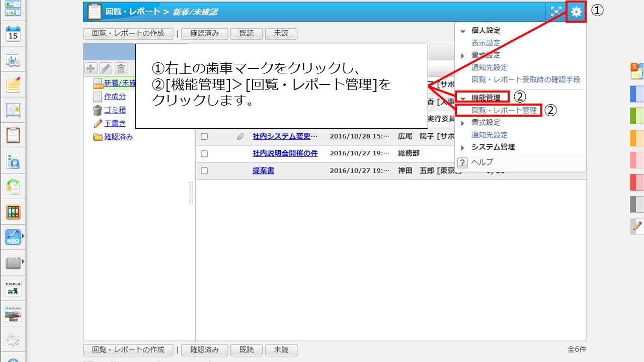Click the three-binders cabinet icon in sidebar

click(13, 212)
